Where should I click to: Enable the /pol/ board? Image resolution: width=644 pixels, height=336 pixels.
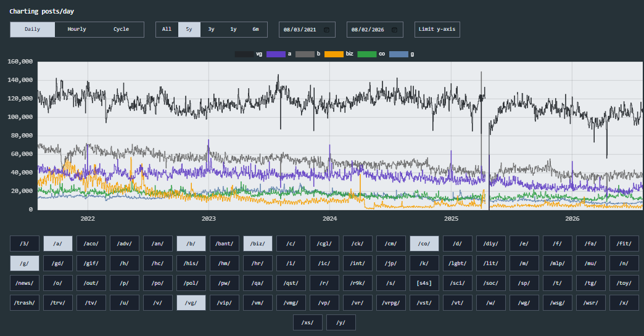click(x=191, y=283)
